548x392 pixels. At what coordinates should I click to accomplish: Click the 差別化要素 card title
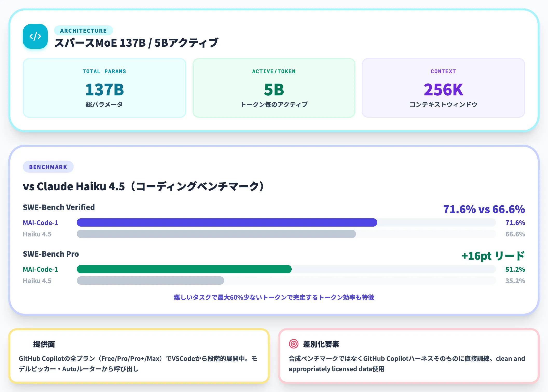[x=321, y=344]
